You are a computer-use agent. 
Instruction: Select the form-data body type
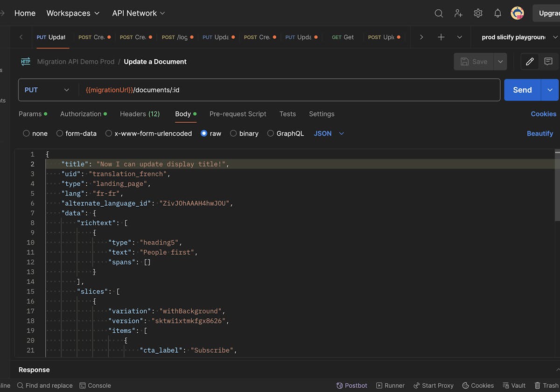click(x=76, y=133)
